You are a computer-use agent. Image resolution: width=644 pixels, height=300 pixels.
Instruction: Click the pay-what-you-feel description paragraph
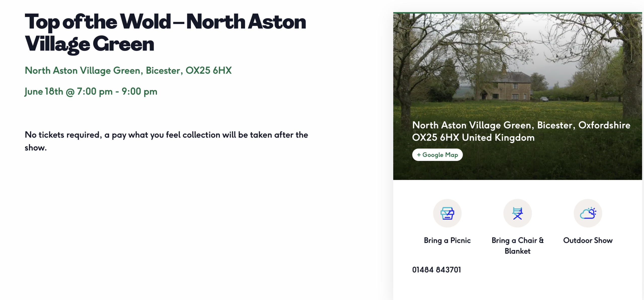166,141
